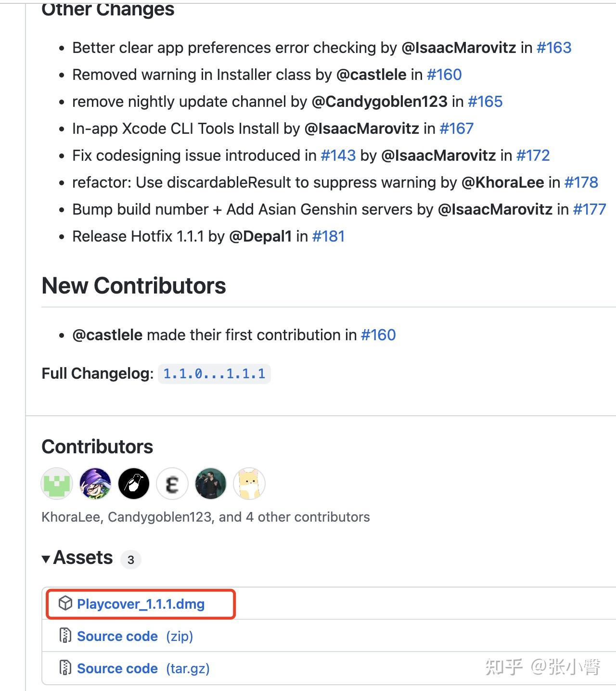Click the archive icon beside Source code (tar.gz)

pos(65,668)
